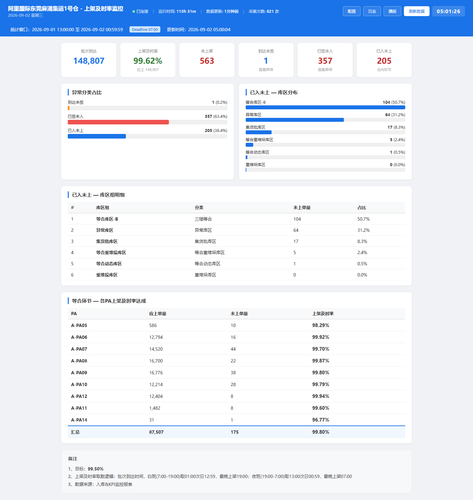Click the 12,794 value in A-PA06 row
Screen dimensions: 473x500
[x=156, y=337]
